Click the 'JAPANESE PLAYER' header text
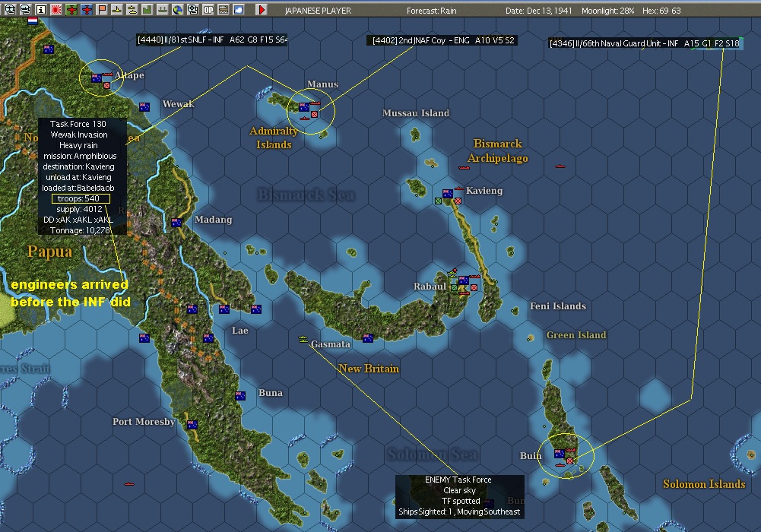The image size is (761, 532). point(318,10)
